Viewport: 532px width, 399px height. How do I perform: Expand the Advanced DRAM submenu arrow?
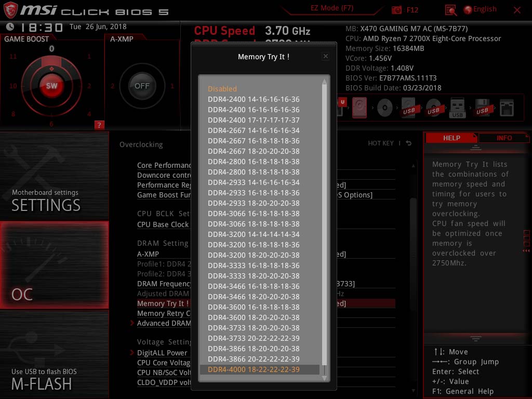tap(132, 323)
